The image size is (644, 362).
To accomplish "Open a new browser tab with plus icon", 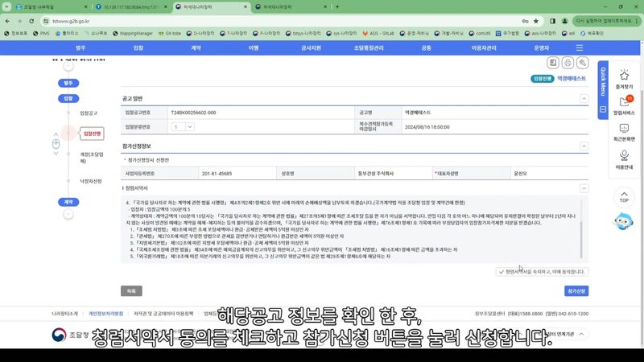I will [x=337, y=6].
